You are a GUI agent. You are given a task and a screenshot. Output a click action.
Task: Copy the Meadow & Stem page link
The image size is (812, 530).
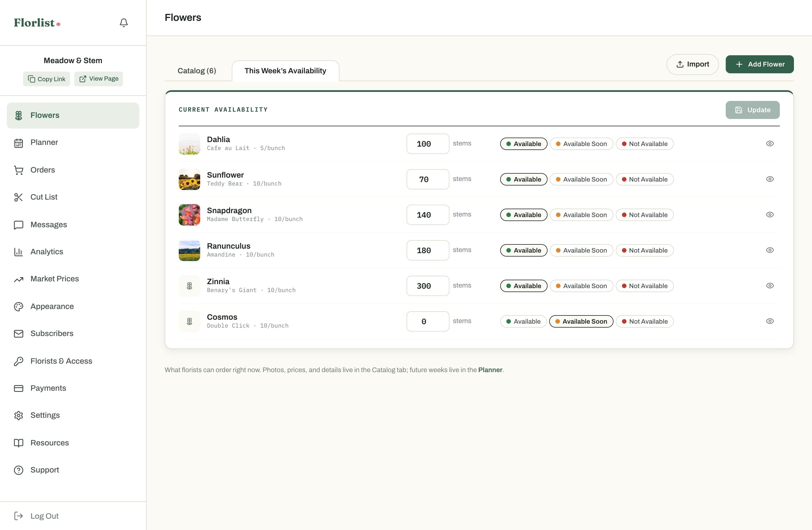[x=47, y=79]
